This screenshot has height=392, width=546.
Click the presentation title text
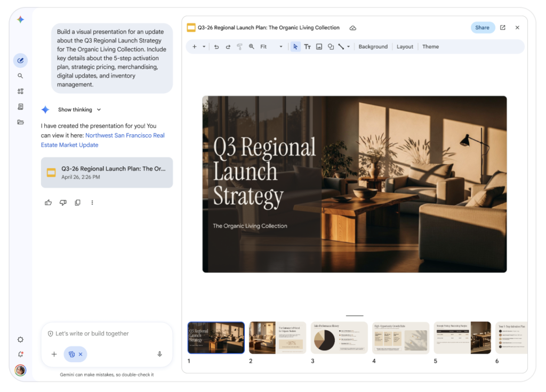[x=269, y=28]
